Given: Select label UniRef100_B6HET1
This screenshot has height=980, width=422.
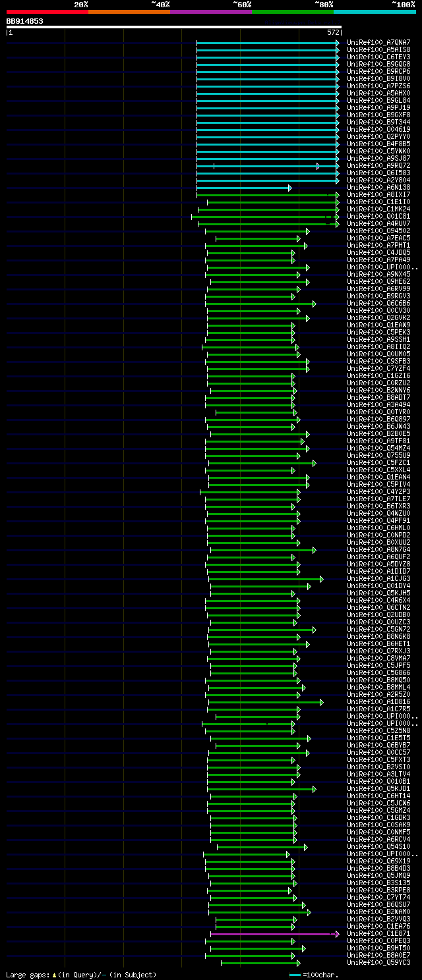Looking at the screenshot, I should tap(378, 644).
